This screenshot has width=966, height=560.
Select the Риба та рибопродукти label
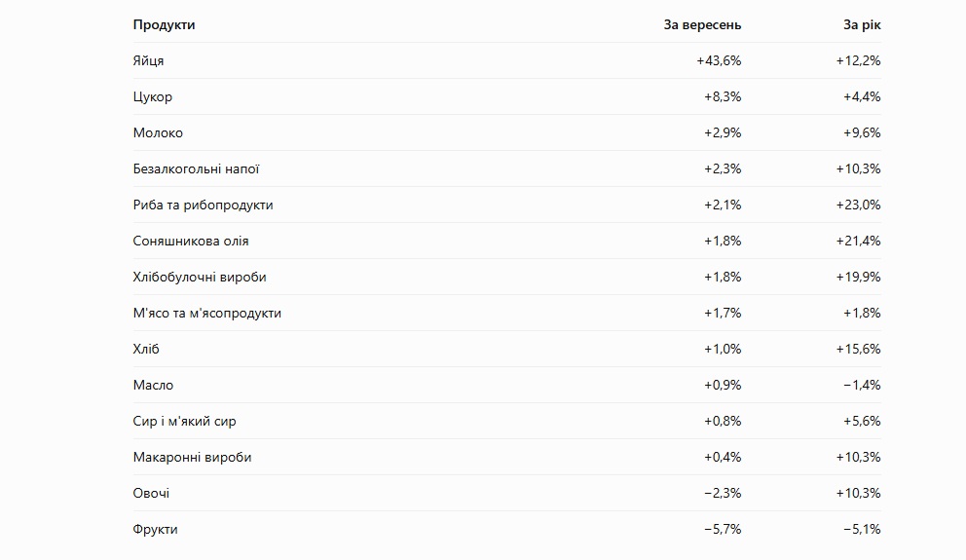(x=203, y=205)
